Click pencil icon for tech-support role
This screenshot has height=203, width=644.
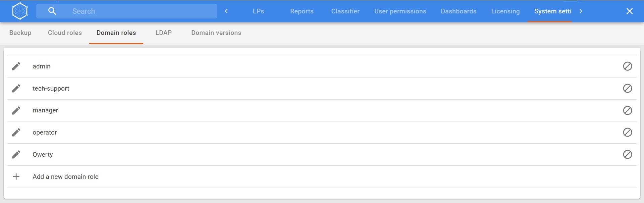coord(16,89)
